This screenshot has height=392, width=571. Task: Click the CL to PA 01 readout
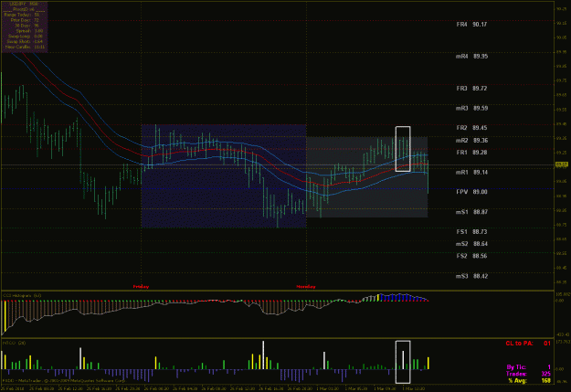pyautogui.click(x=528, y=344)
